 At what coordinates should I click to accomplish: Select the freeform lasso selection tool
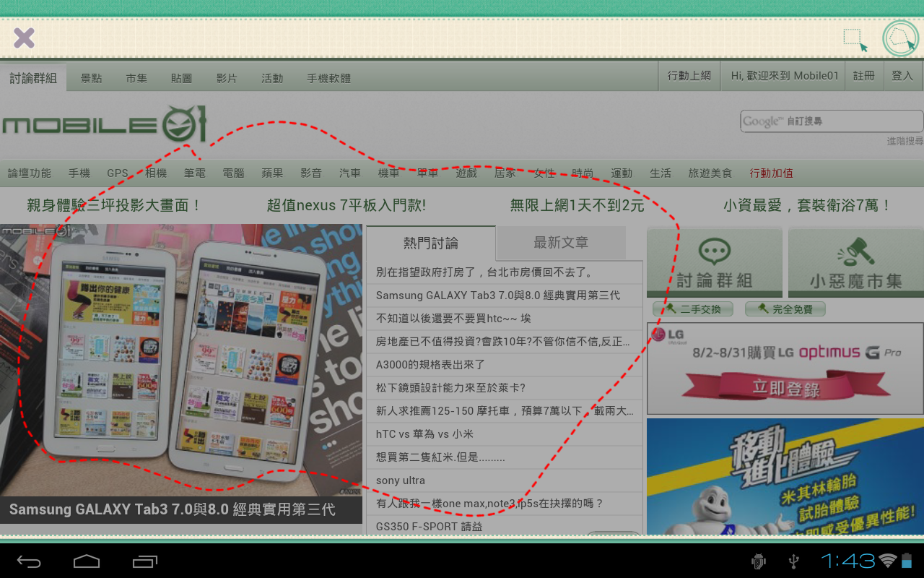[x=901, y=38]
